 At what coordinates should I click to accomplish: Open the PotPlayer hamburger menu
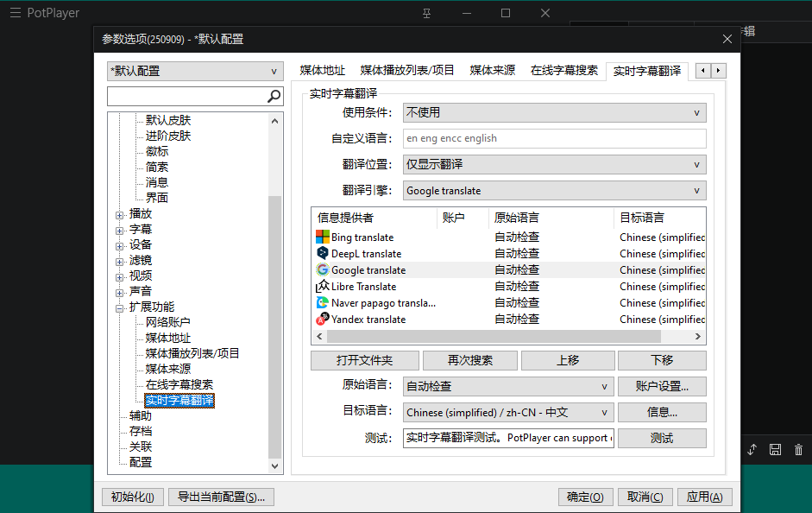tap(16, 12)
